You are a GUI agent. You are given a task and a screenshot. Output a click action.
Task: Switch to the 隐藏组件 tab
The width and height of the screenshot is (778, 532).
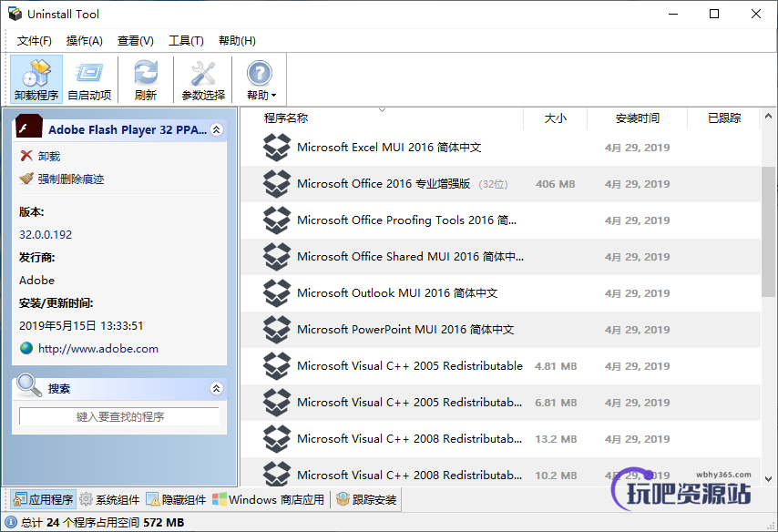tap(176, 499)
